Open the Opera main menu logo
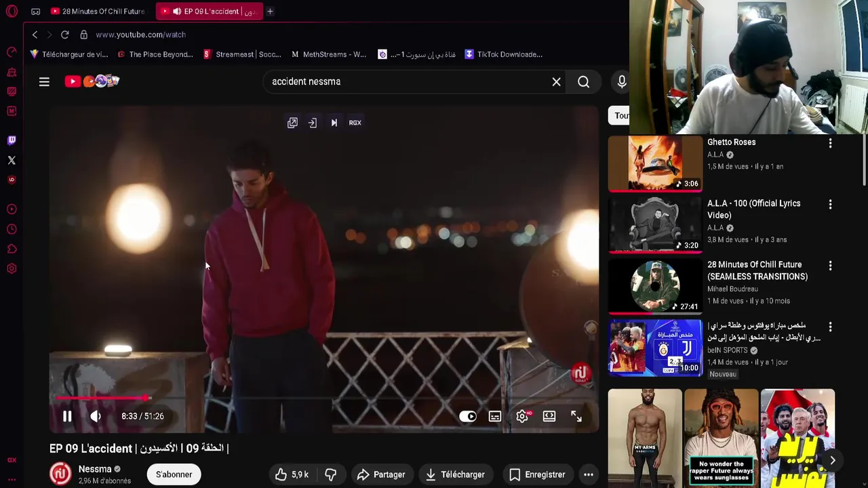868x488 pixels. (12, 12)
